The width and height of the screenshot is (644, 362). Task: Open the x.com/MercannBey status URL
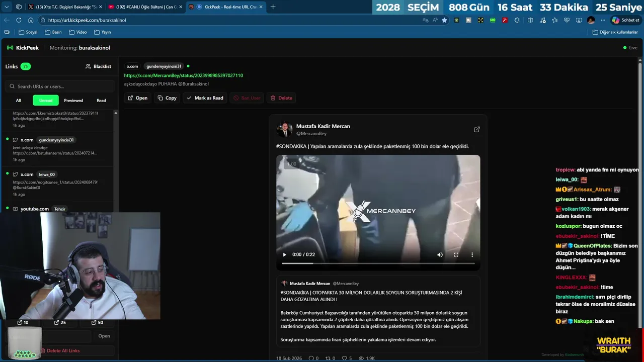pos(184,75)
